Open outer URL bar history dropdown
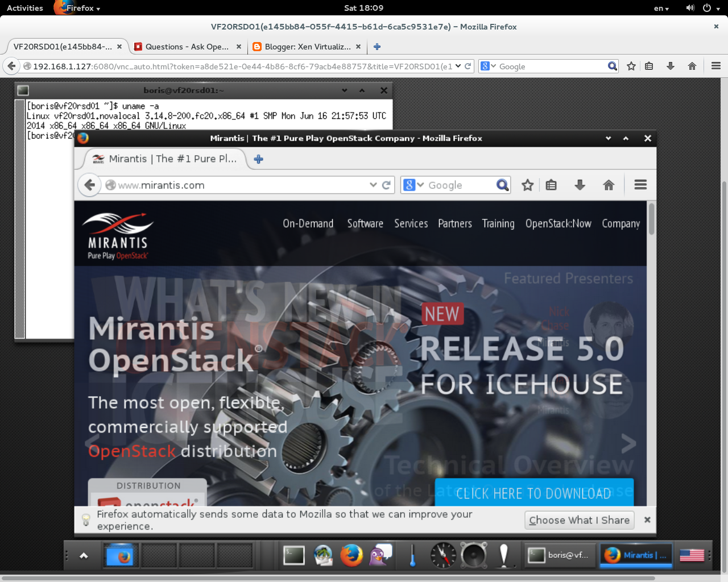This screenshot has height=582, width=728. pos(458,66)
